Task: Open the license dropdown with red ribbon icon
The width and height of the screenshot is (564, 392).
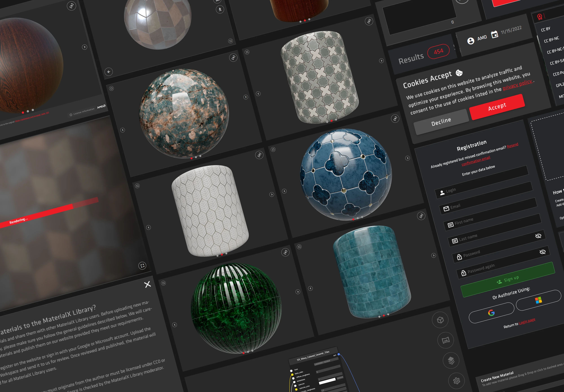Action: (x=540, y=17)
